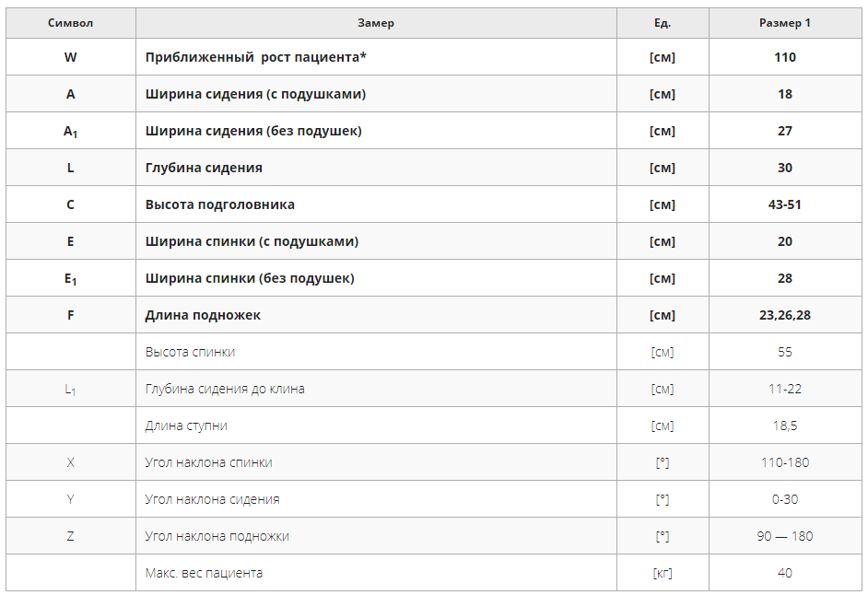Click the value "43-51" in the size column
The image size is (868, 595).
[x=784, y=204]
